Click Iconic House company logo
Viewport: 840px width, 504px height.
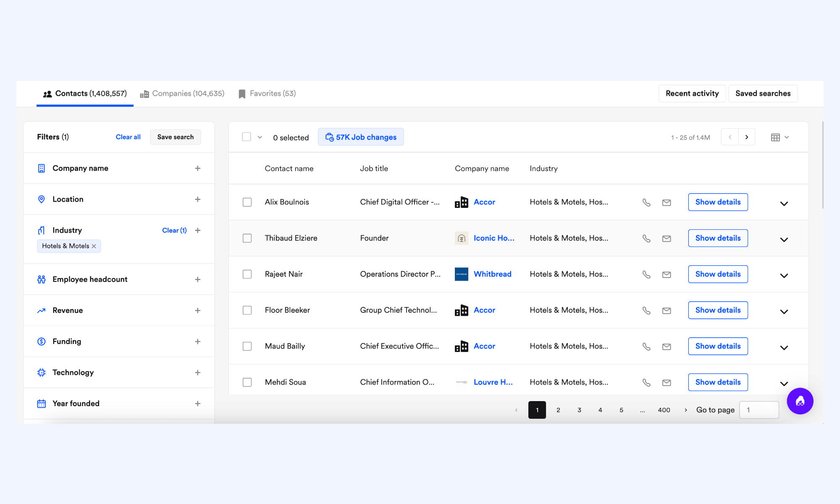(462, 238)
